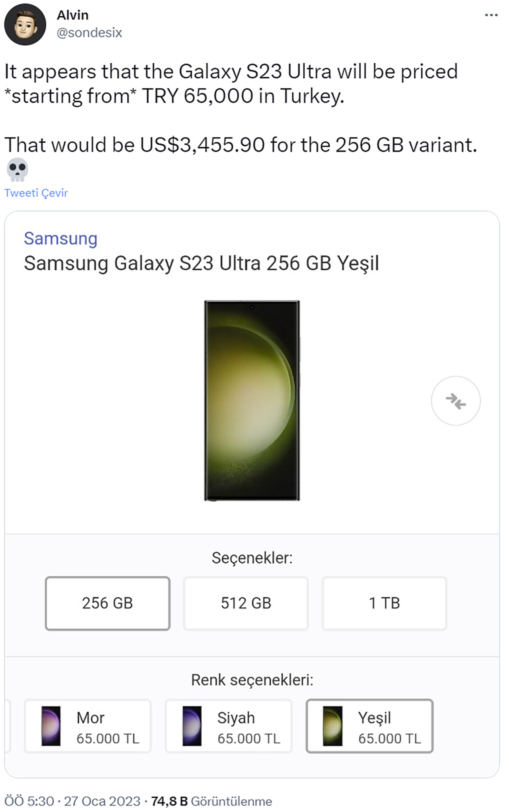This screenshot has width=509, height=812.
Task: Select the 512 GB storage option
Action: click(x=246, y=603)
